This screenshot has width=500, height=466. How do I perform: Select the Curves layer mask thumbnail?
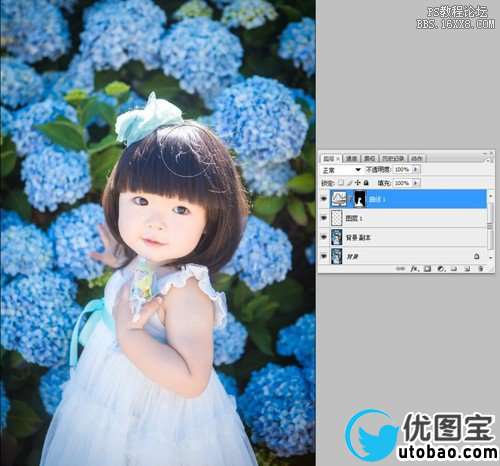point(360,199)
